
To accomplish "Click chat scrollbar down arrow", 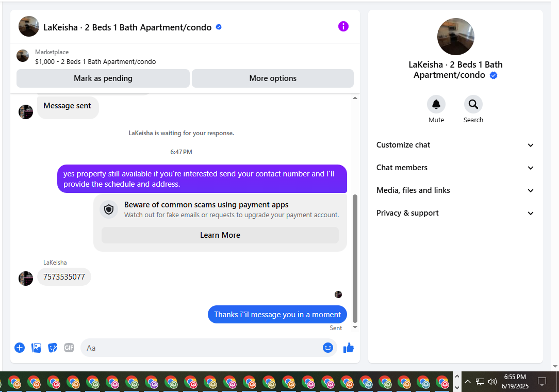I will pos(355,327).
